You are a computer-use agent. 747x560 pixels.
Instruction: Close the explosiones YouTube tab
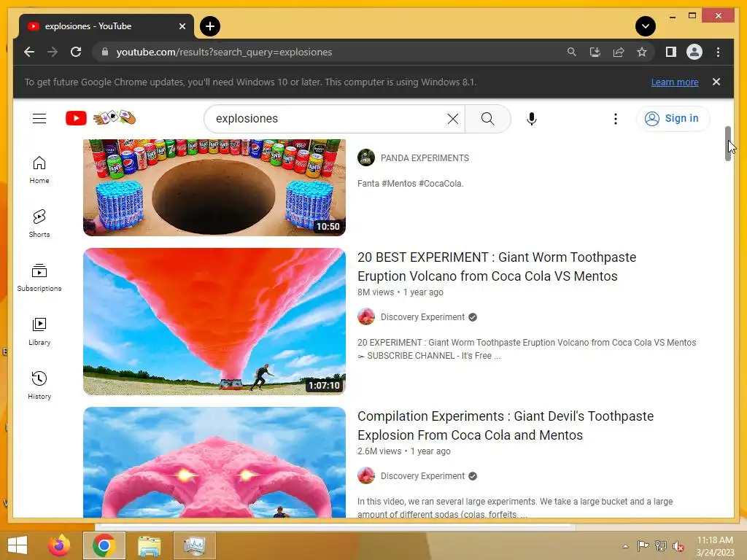[182, 26]
